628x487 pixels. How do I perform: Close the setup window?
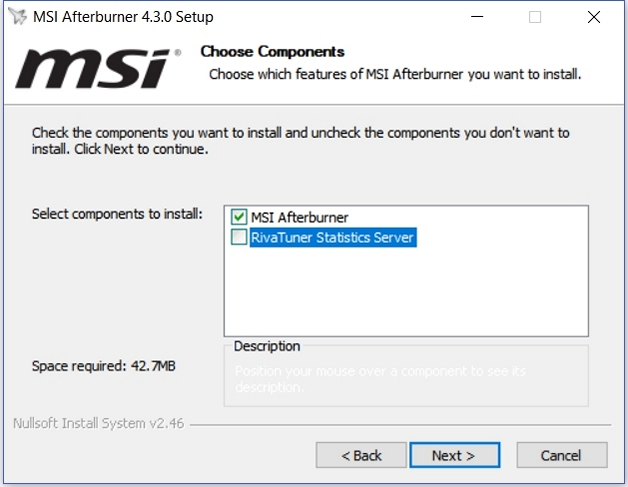(x=594, y=17)
